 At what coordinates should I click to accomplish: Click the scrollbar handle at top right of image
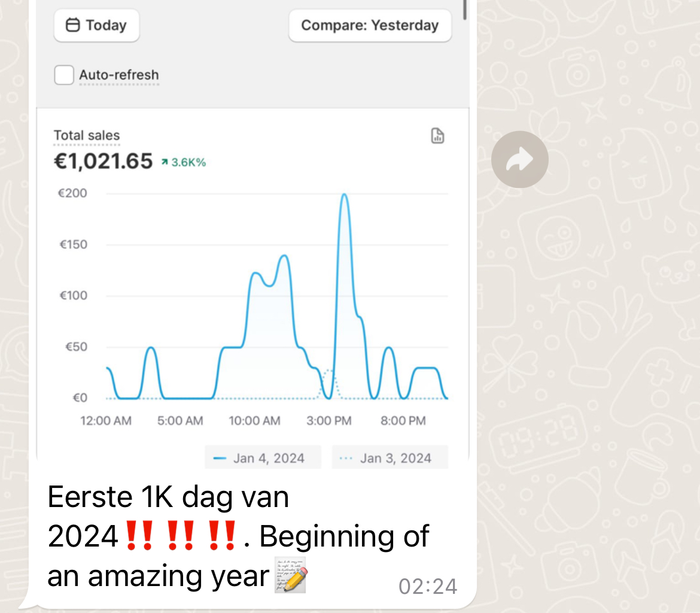(x=465, y=10)
